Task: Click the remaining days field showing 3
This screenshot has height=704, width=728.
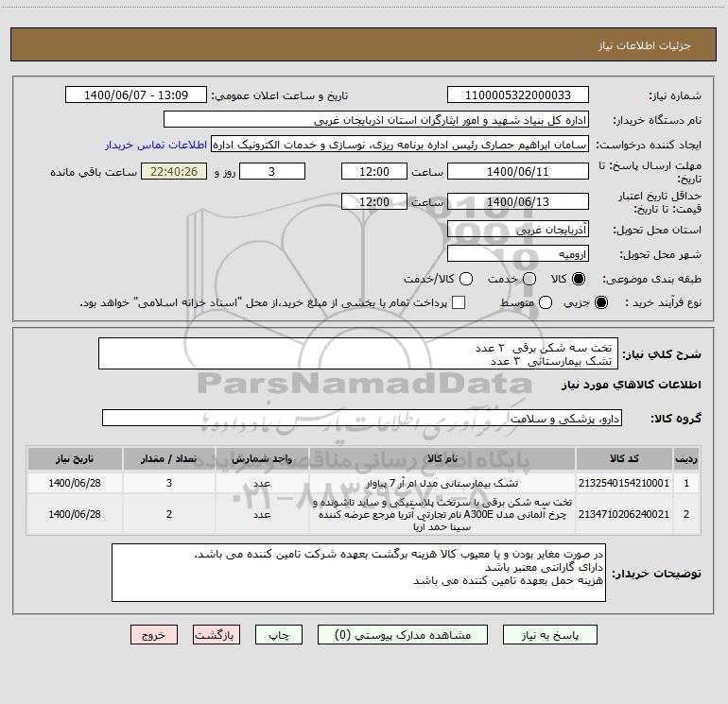Action: pyautogui.click(x=272, y=171)
